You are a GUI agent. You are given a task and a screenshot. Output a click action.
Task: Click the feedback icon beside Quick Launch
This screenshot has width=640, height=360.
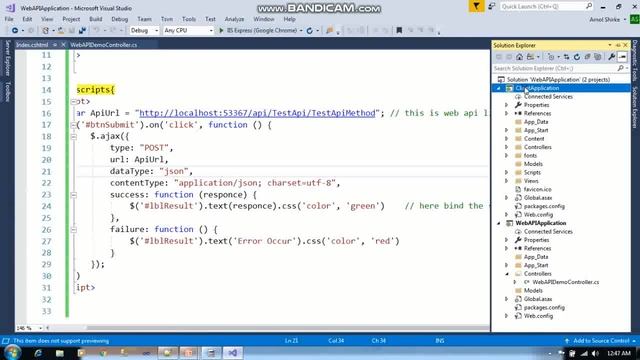pyautogui.click(x=491, y=6)
